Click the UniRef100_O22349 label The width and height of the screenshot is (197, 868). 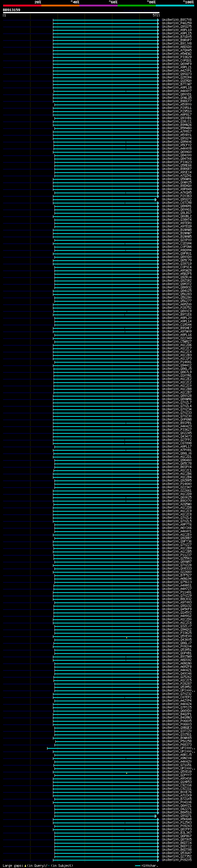[x=177, y=338]
